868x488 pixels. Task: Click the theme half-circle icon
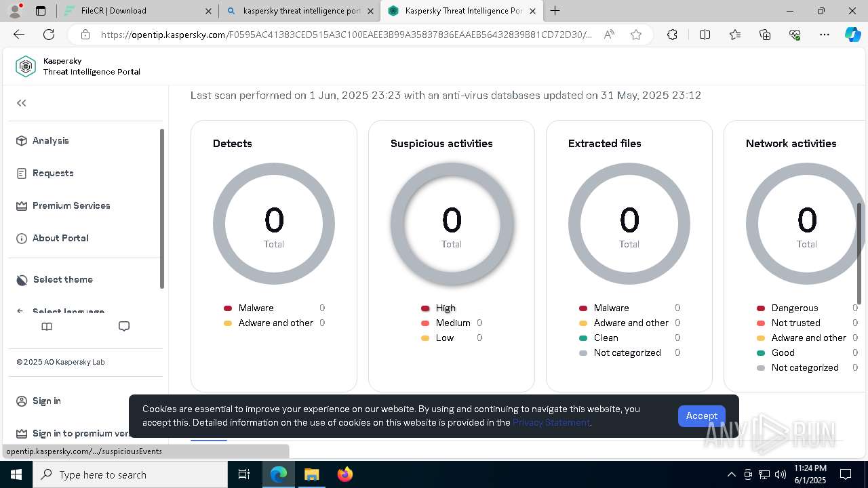[x=22, y=279]
